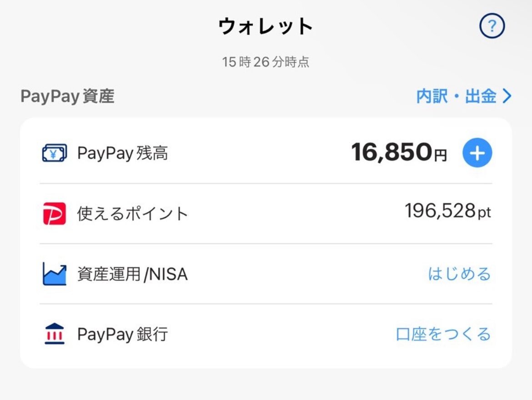Screen dimensions: 532x400
Task: Tap the 15時26分時点 timestamp text
Action: [266, 62]
